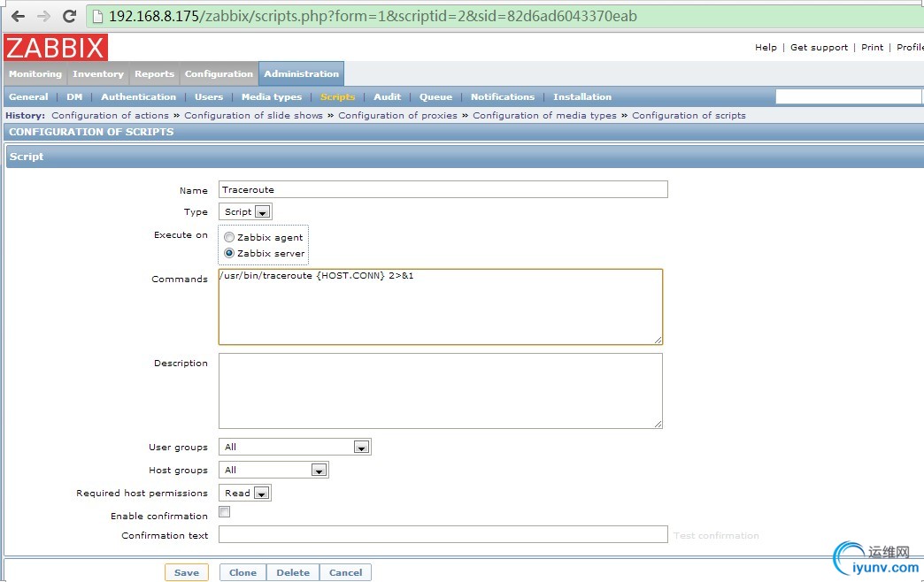Viewport: 924px width, 582px height.
Task: Open the Monitoring tab
Action: coord(35,74)
